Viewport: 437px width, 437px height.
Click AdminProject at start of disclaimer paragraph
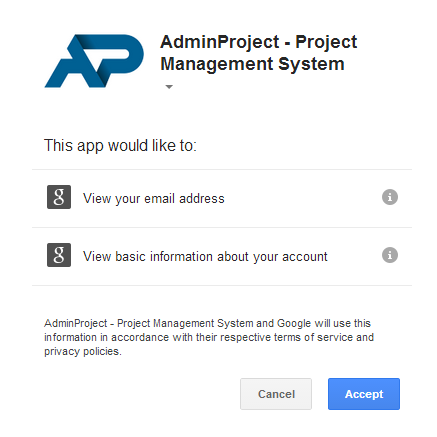click(76, 323)
